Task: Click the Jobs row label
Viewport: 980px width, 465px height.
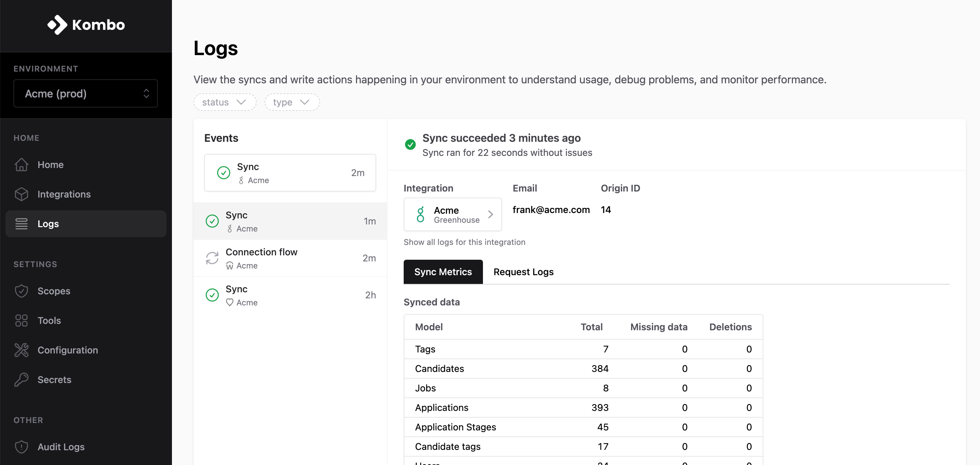Action: [x=425, y=388]
